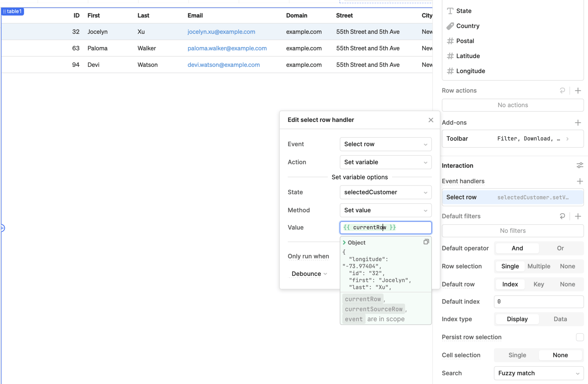This screenshot has height=384, width=588.
Task: Click the First column header
Action: 93,15
